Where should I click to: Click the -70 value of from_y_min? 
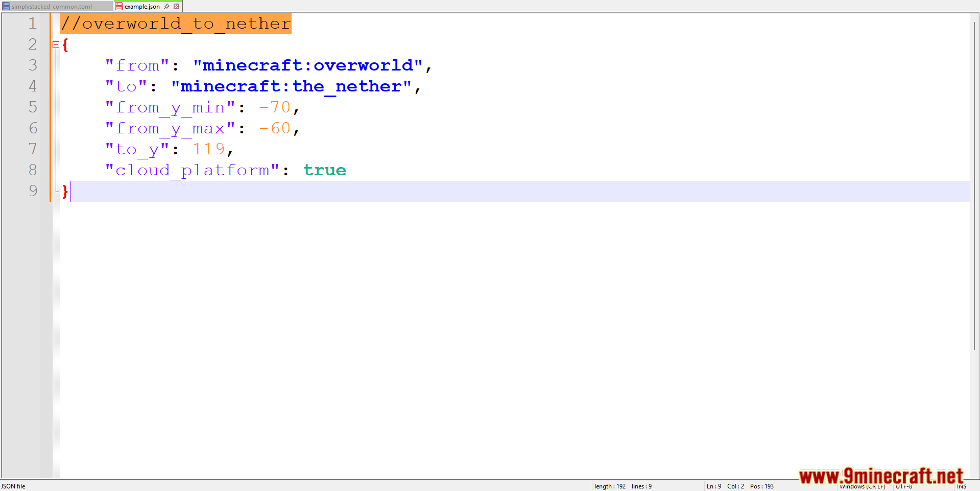pyautogui.click(x=274, y=107)
